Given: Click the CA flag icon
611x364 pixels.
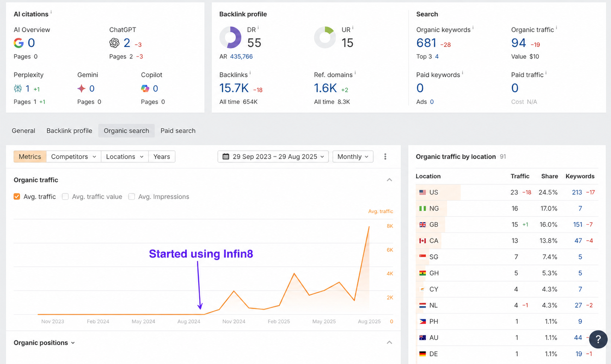Looking at the screenshot, I should (423, 241).
